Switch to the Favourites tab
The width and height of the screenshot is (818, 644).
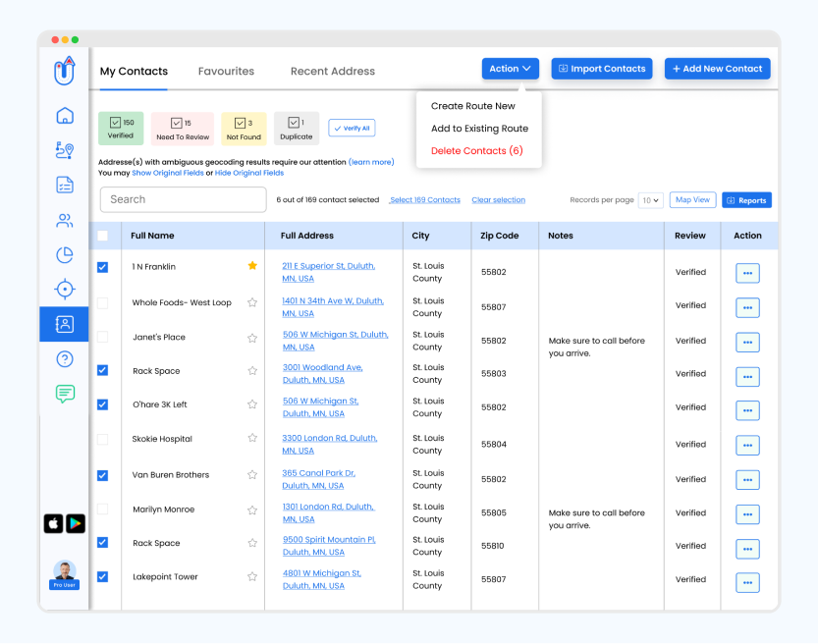pos(226,72)
